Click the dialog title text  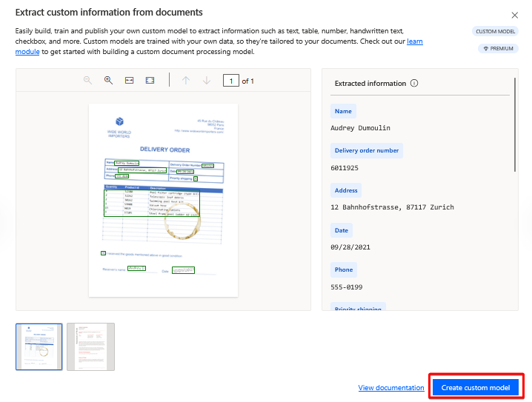[109, 12]
